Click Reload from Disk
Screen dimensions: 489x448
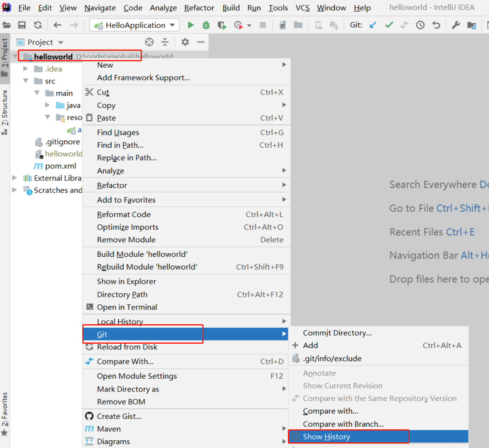pos(186,347)
